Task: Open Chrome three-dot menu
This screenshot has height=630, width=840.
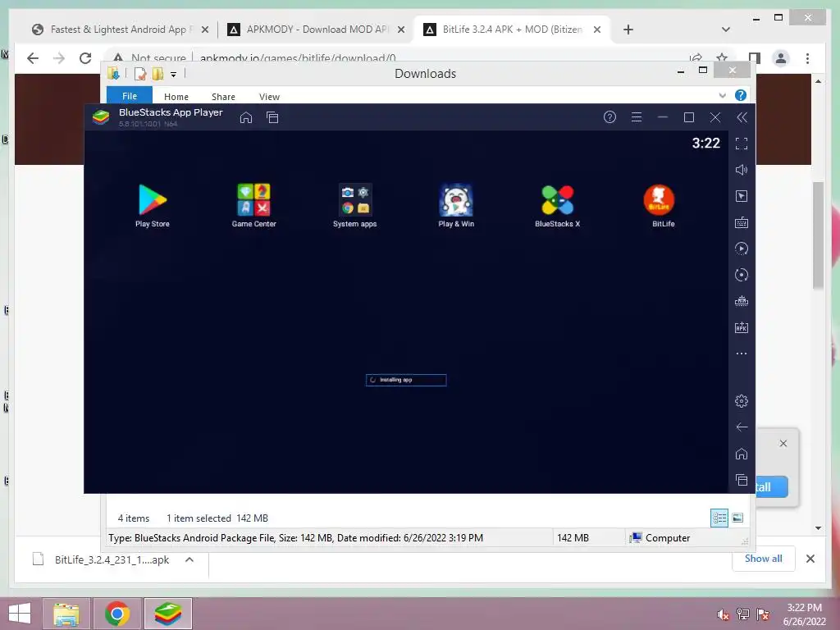Action: [807, 58]
